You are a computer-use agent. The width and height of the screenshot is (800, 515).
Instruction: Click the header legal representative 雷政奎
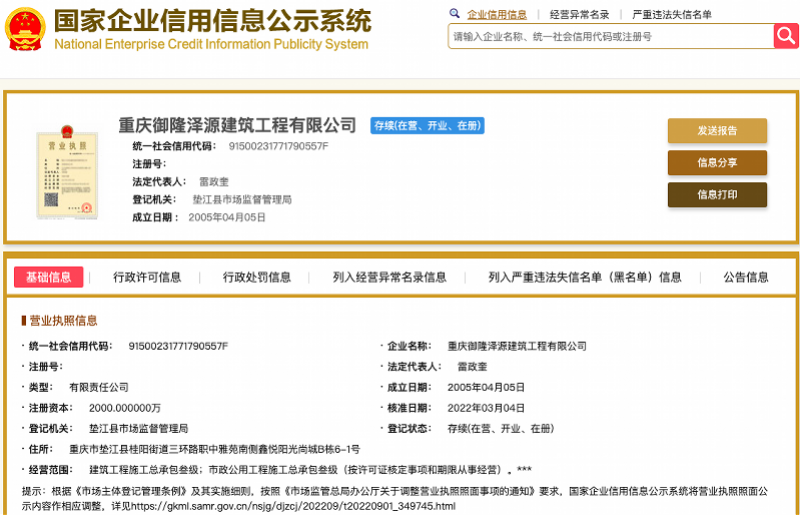tap(214, 182)
